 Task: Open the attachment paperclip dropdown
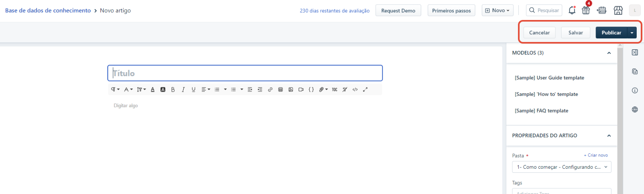pos(323,90)
